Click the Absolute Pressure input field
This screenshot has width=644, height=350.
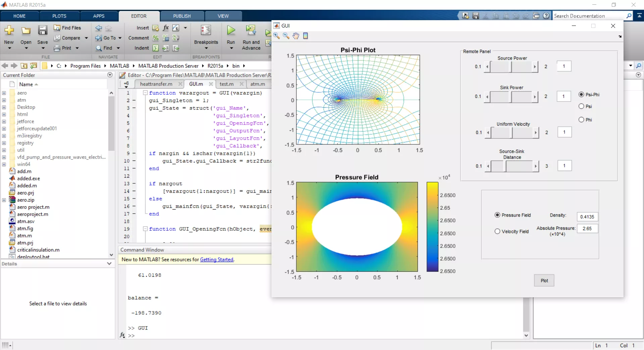[587, 228]
